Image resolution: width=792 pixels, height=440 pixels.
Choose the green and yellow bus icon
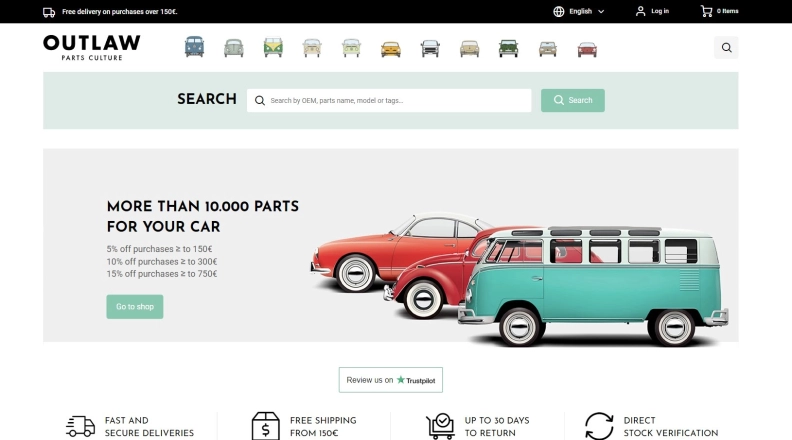click(273, 47)
